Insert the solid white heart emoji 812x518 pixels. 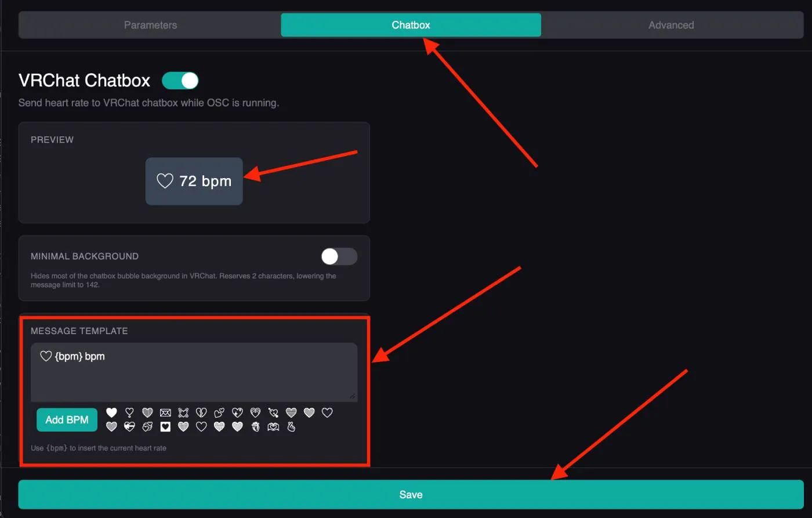(x=112, y=412)
